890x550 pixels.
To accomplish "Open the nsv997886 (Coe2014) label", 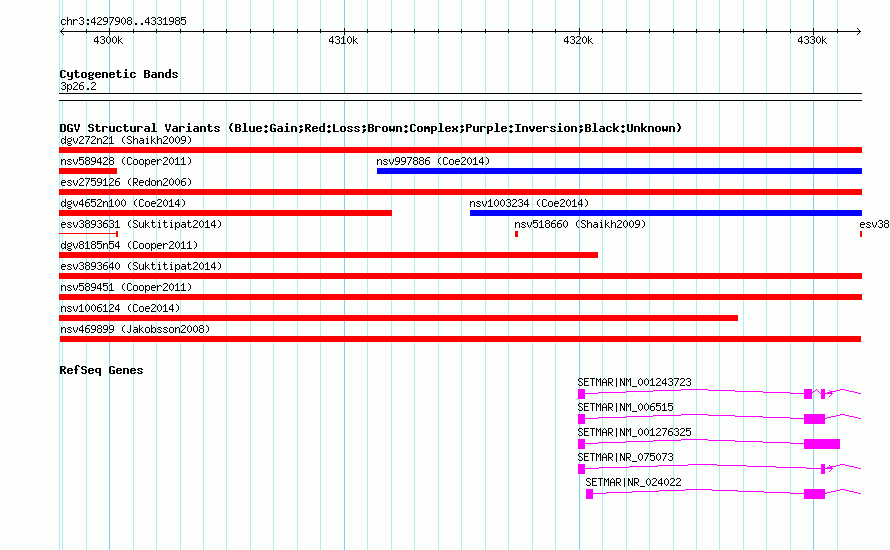I will pos(433,161).
